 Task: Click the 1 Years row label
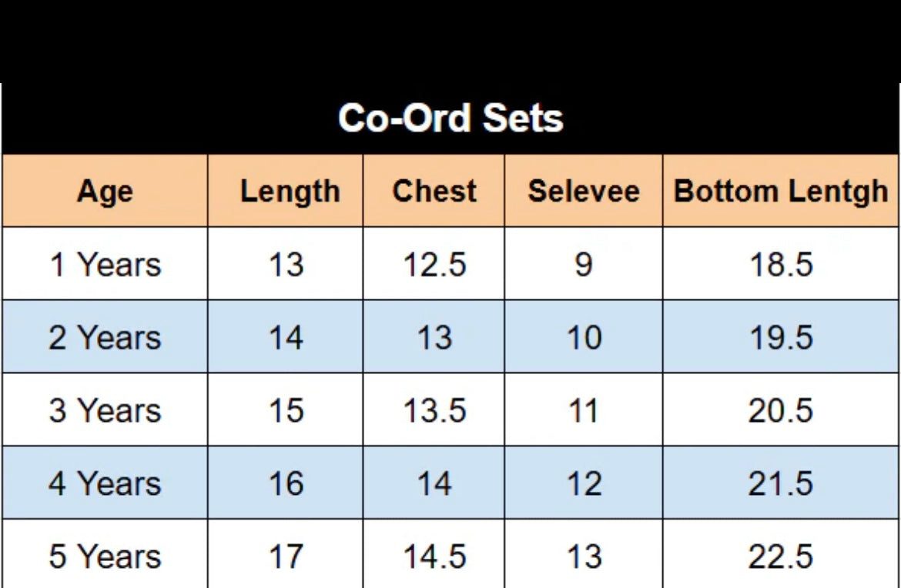(x=105, y=265)
